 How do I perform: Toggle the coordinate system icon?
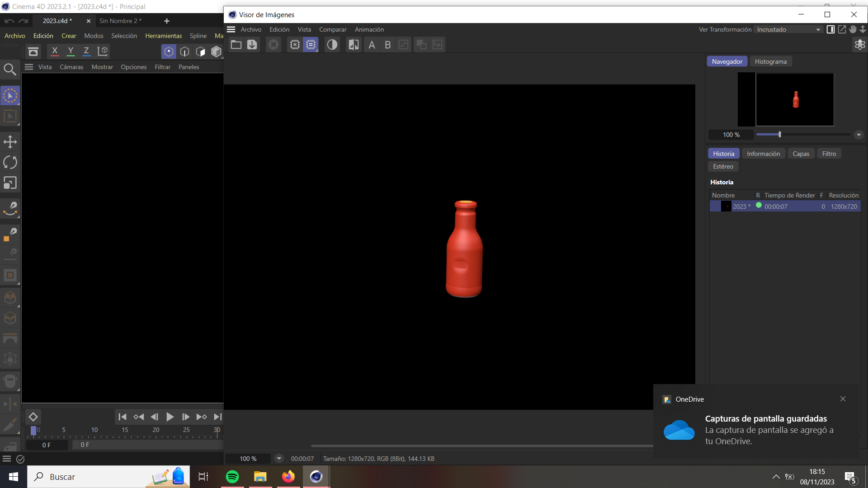[103, 51]
